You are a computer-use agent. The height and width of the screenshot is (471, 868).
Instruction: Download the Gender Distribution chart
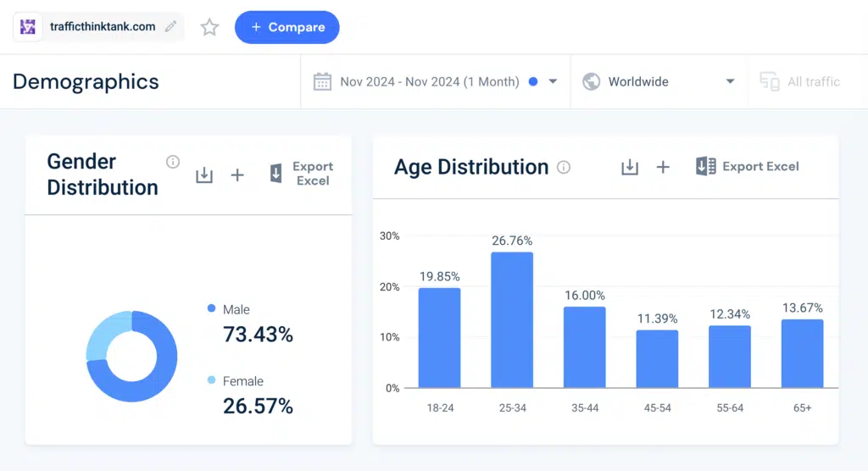coord(204,175)
